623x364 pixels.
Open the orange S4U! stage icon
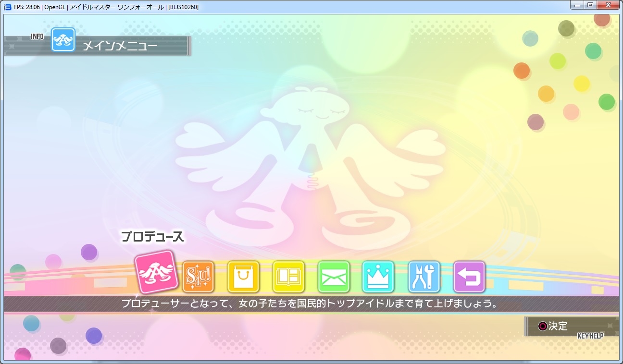pos(198,277)
